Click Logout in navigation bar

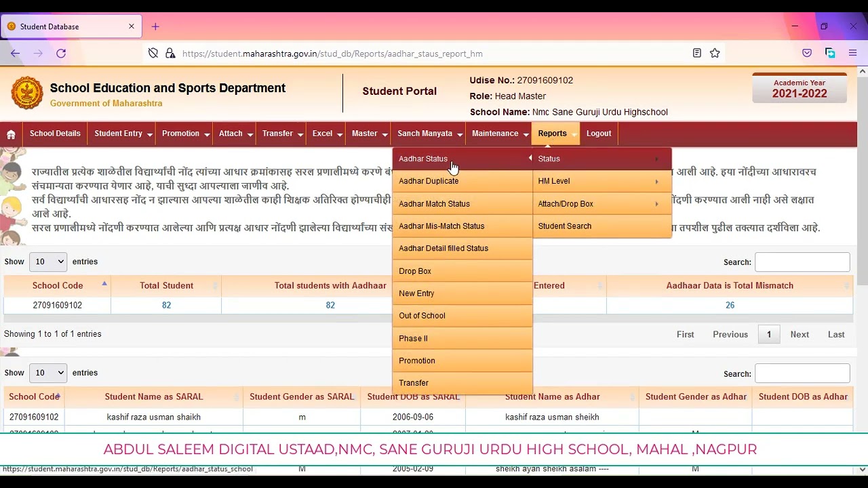coord(599,134)
